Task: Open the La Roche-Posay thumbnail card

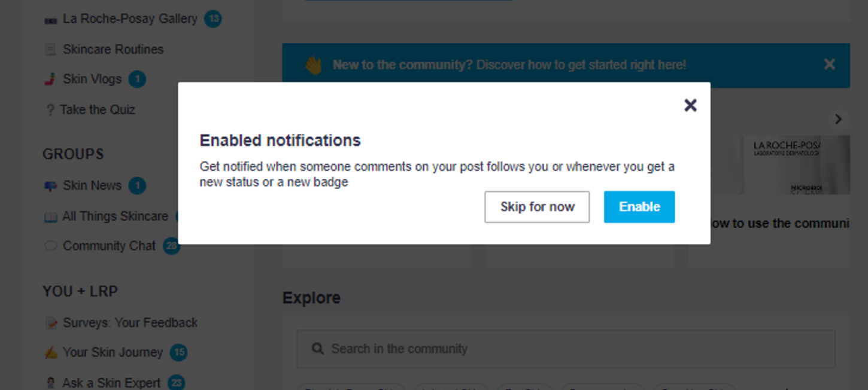Action: (x=784, y=164)
